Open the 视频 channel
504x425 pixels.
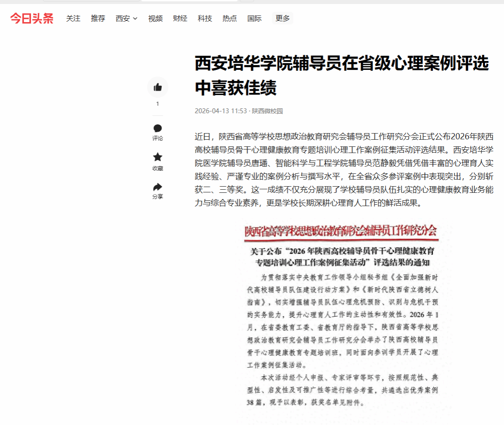point(155,18)
